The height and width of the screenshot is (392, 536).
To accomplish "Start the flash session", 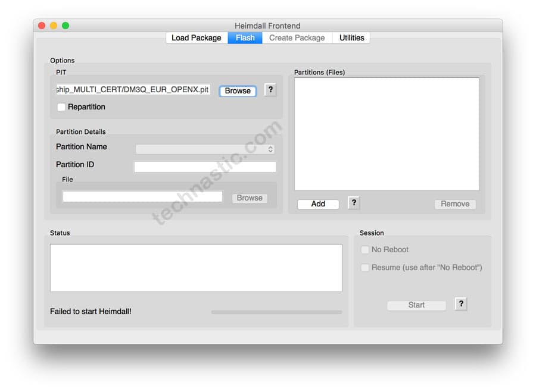I will click(416, 305).
